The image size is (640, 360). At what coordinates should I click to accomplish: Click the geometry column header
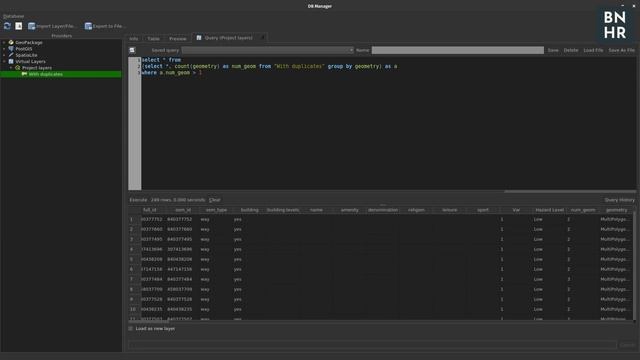tap(616, 210)
